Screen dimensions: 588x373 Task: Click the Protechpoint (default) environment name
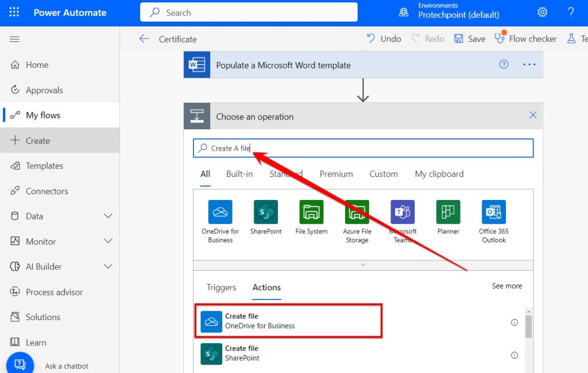coord(459,15)
